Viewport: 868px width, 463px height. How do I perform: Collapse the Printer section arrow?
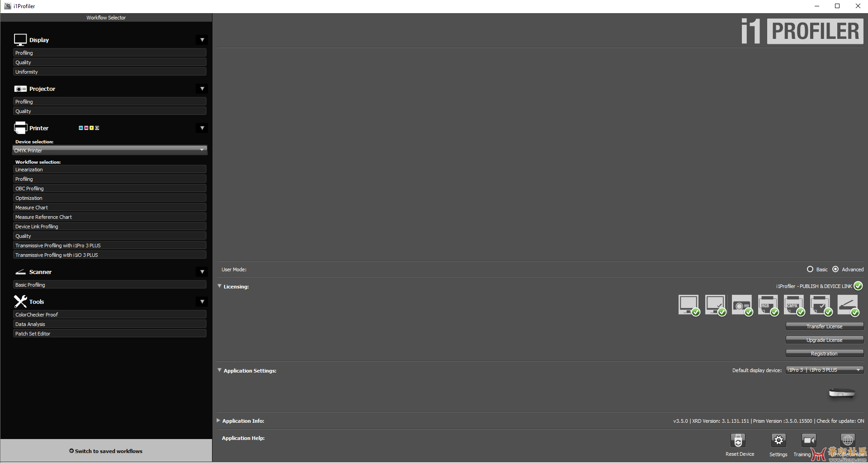tap(202, 128)
